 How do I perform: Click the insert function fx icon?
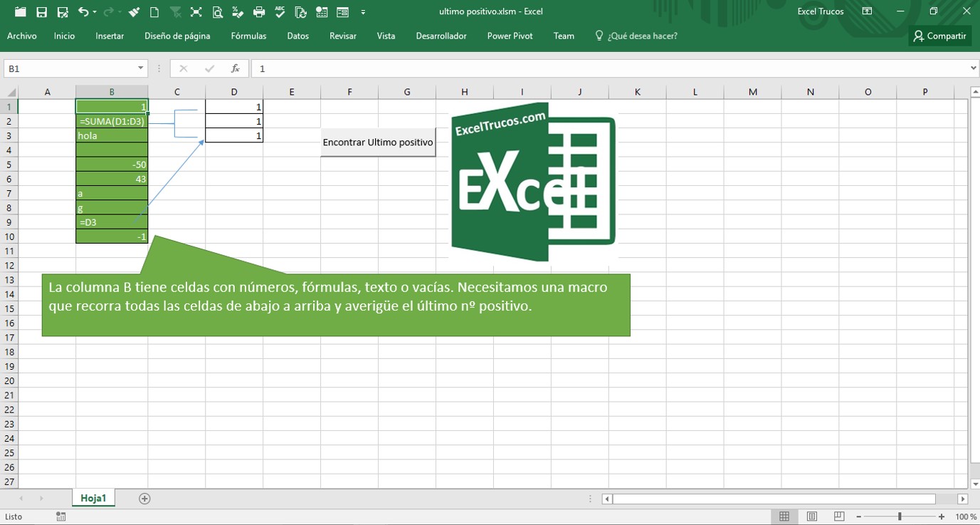(x=235, y=68)
